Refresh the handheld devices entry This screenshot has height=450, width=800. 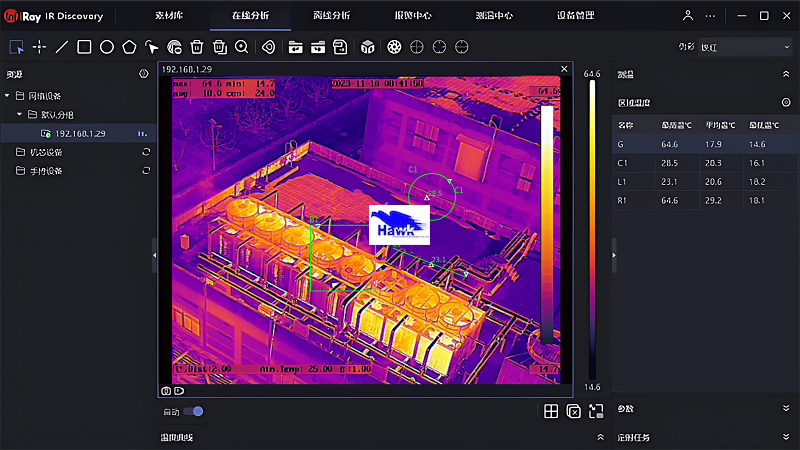click(x=146, y=171)
